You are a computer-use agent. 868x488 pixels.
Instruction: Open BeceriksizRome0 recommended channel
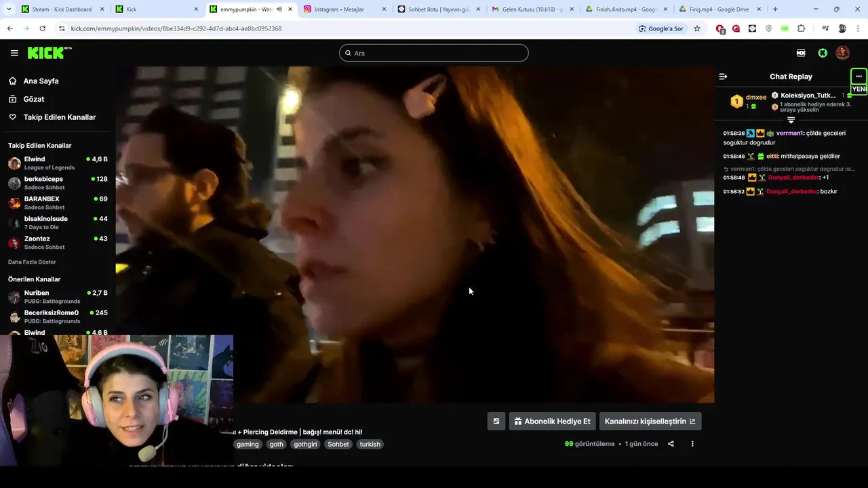coord(58,317)
